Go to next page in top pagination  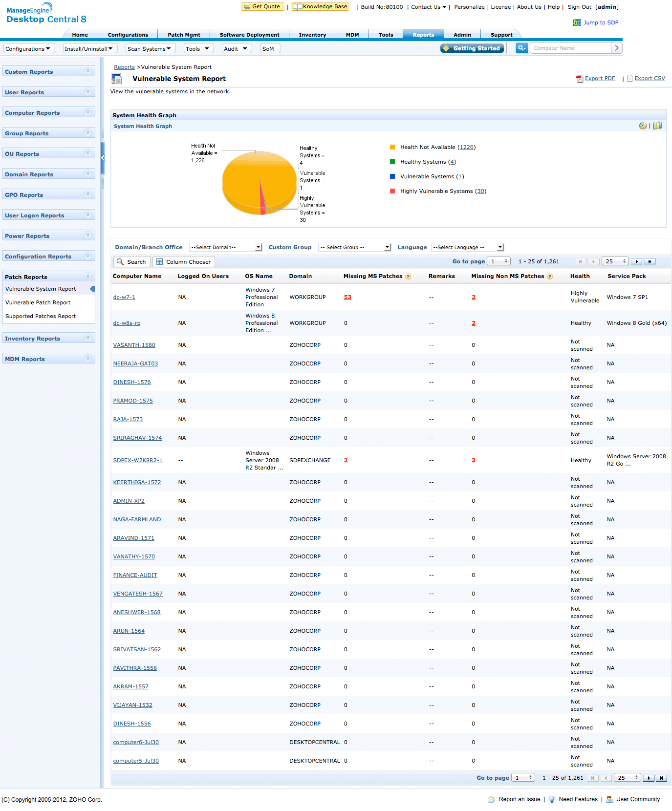coord(636,262)
